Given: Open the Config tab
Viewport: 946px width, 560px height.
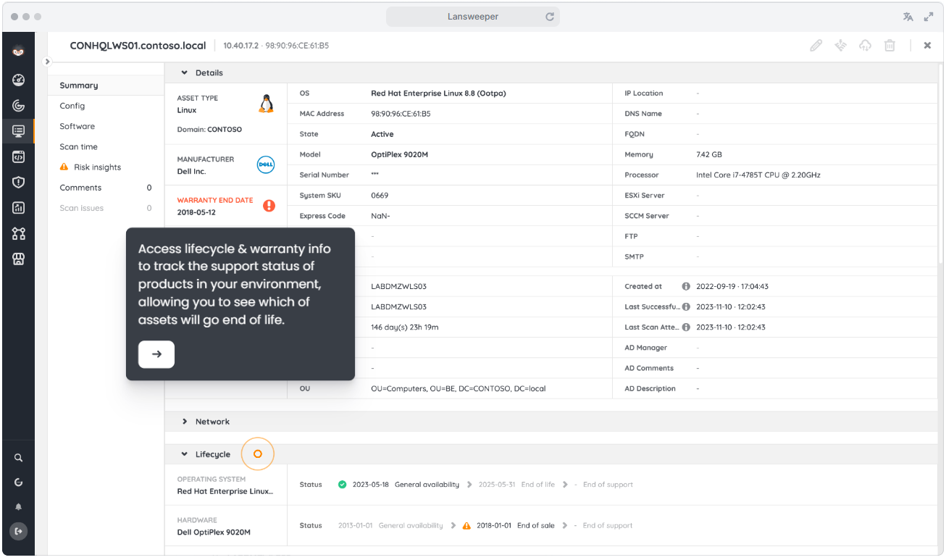Looking at the screenshot, I should pos(106,106).
